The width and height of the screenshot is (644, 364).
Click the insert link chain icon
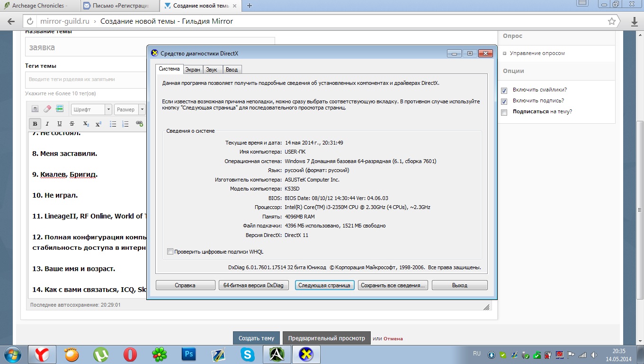coord(139,124)
